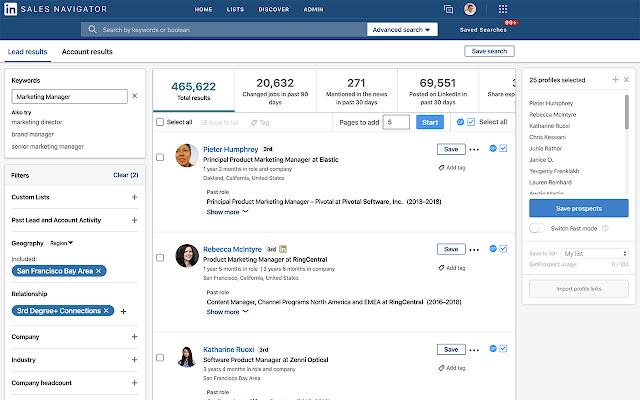The width and height of the screenshot is (640, 400).
Task: Click the move icon on selected panel
Action: click(614, 79)
